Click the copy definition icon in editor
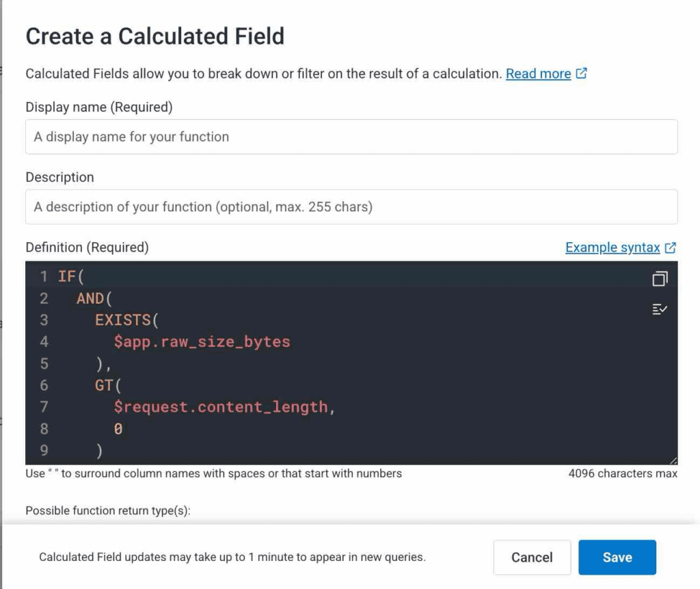The width and height of the screenshot is (700, 589). tap(660, 278)
